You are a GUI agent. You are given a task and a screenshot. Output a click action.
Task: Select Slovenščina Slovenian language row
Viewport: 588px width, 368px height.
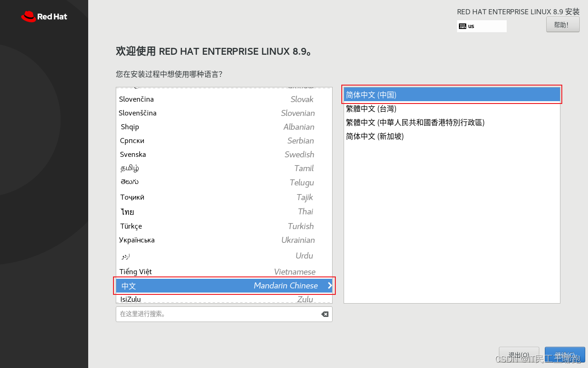click(224, 113)
